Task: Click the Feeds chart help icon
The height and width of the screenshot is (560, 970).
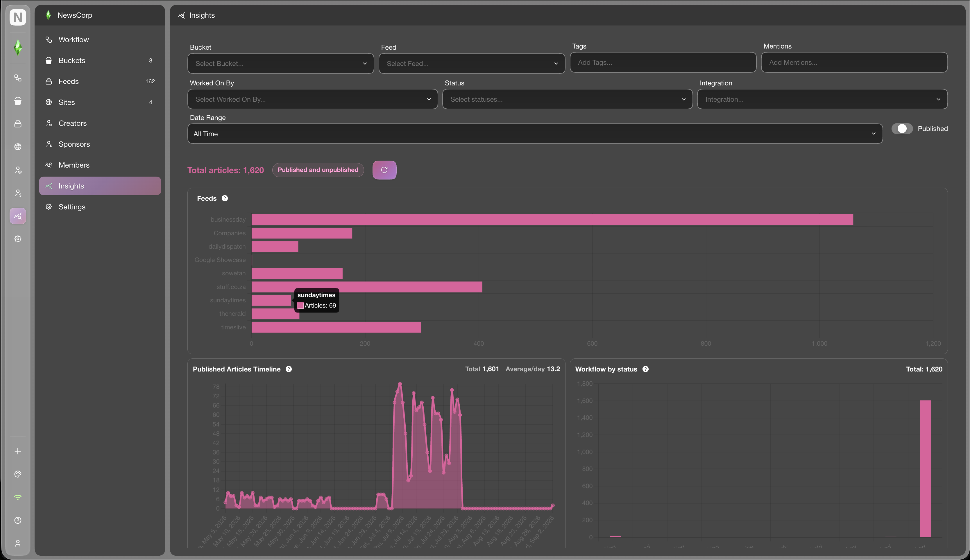Action: click(225, 198)
